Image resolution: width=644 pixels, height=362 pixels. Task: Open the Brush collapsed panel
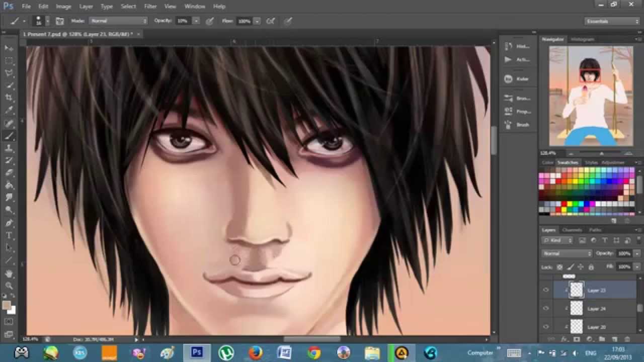pos(517,125)
